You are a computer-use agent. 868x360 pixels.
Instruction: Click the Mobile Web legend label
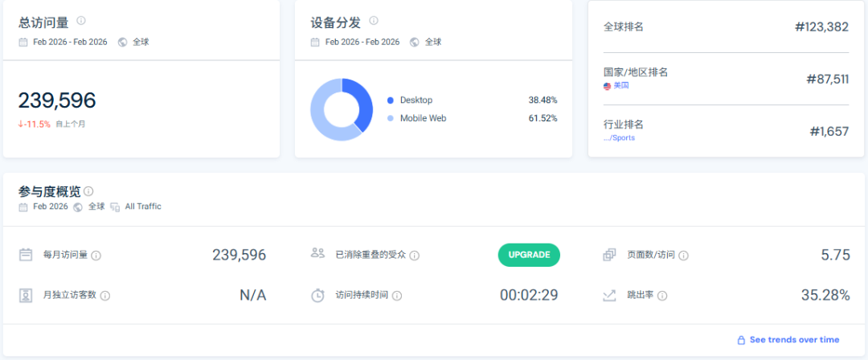pyautogui.click(x=423, y=118)
